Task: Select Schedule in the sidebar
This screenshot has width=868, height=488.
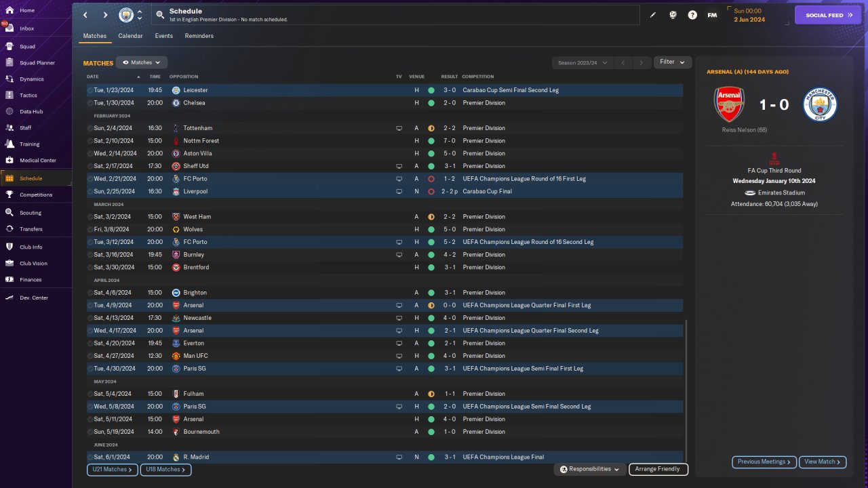Action: [35, 178]
